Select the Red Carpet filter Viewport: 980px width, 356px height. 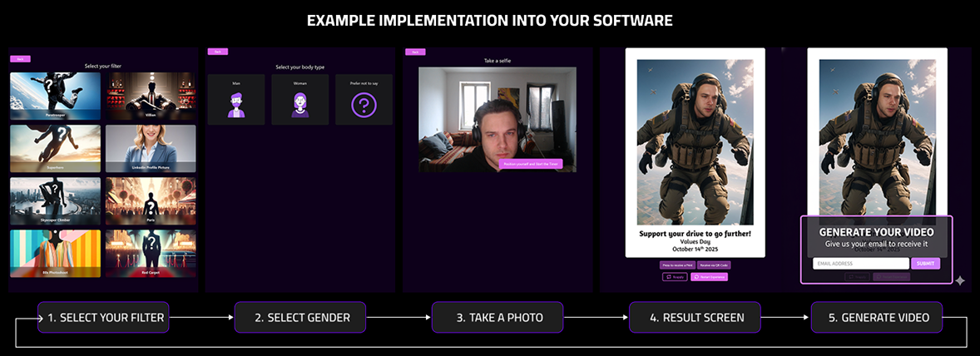point(151,253)
